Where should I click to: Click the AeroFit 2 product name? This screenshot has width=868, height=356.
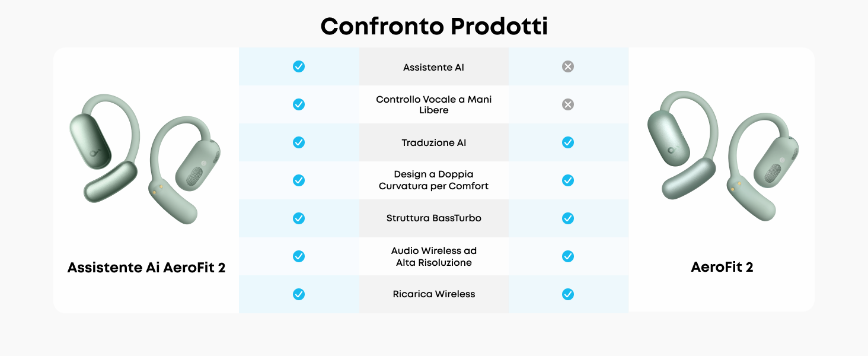pyautogui.click(x=722, y=268)
